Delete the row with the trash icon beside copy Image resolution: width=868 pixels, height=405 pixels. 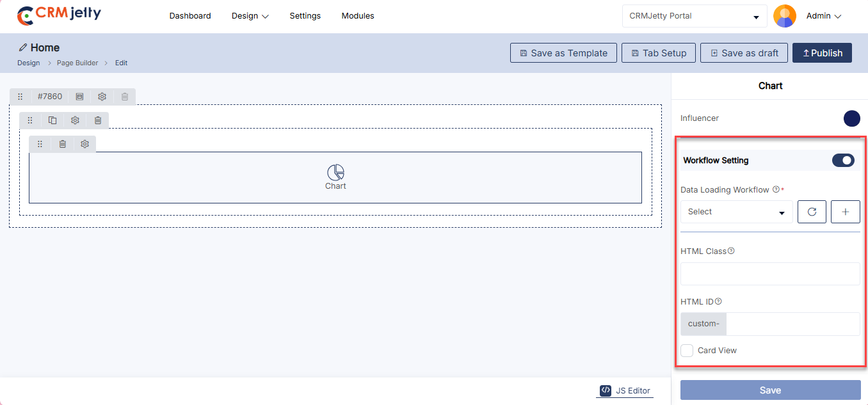pos(97,120)
